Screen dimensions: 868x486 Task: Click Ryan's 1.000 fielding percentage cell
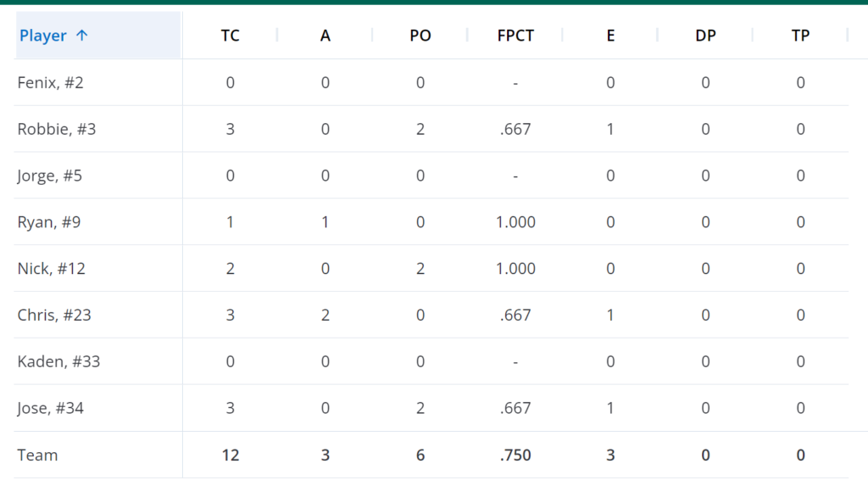(515, 222)
